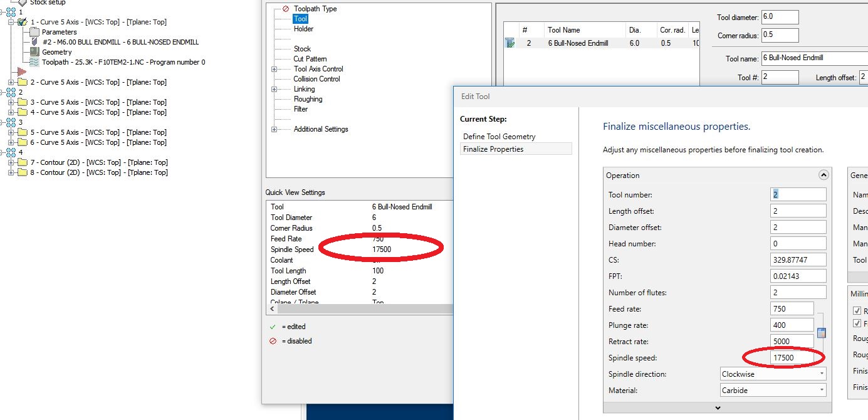Open the feed rate calculator icon
The image size is (868, 420).
(x=822, y=333)
